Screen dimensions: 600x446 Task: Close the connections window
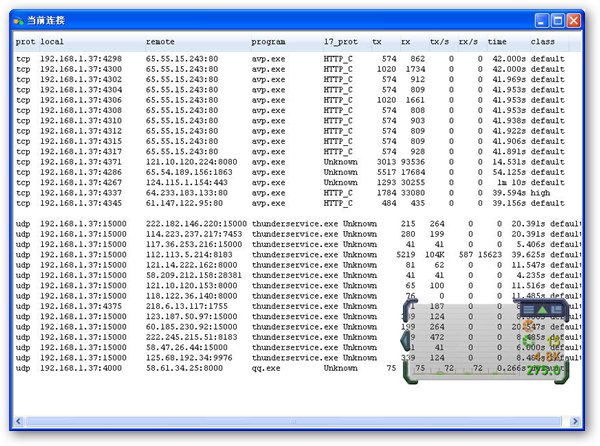coord(574,20)
